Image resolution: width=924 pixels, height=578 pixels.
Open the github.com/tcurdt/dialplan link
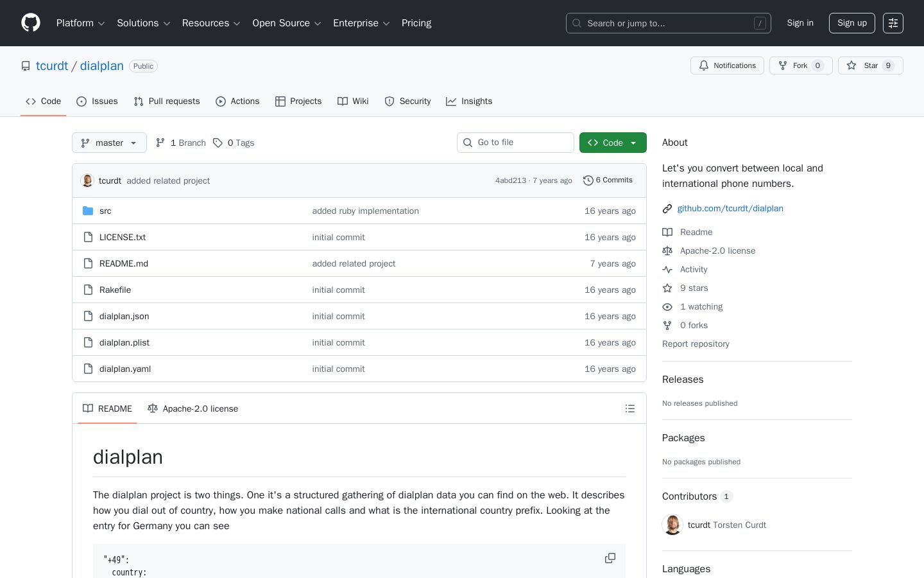click(730, 209)
